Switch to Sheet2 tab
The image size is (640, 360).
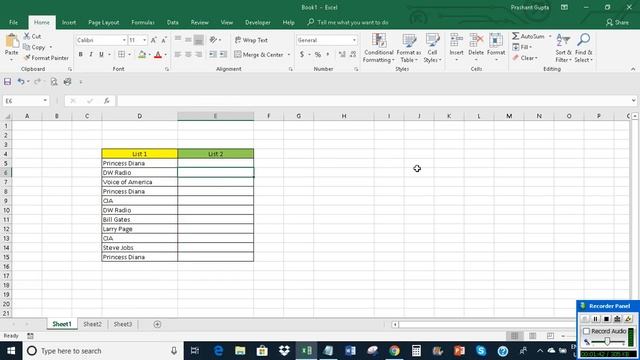[92, 324]
